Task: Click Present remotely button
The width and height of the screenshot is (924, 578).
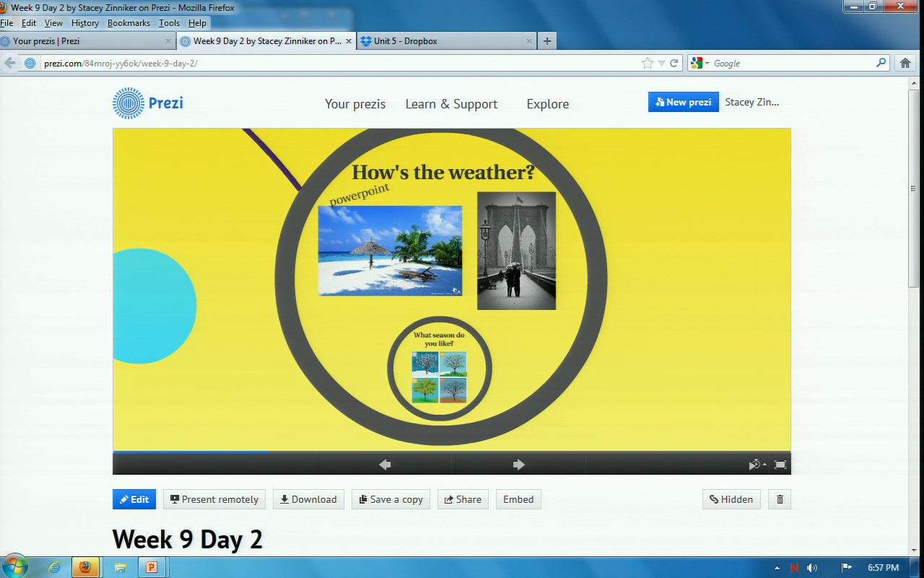Action: pos(214,499)
